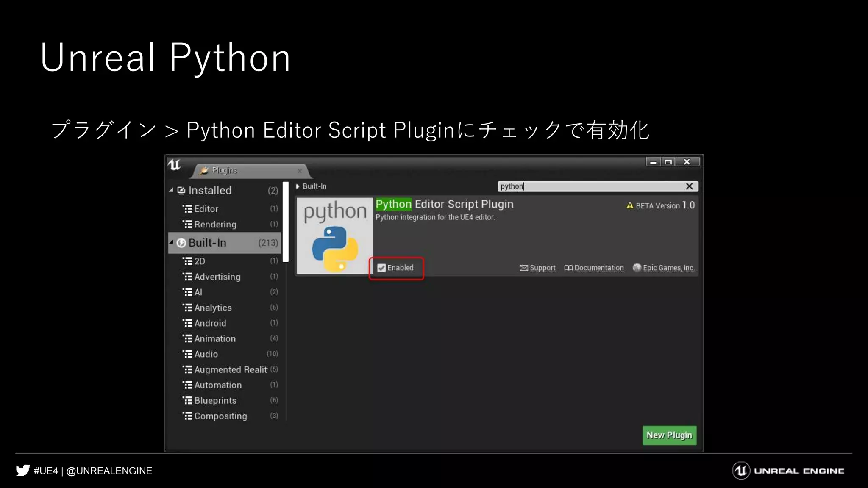Click the Unreal Engine logo in the title bar
Screen dimensions: 868x488
coord(174,165)
